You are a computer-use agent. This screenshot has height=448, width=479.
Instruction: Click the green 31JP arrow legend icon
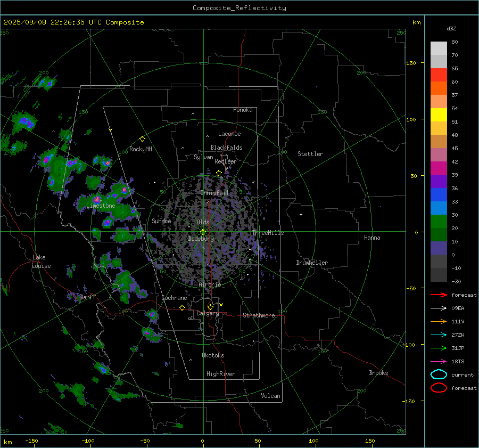point(439,348)
